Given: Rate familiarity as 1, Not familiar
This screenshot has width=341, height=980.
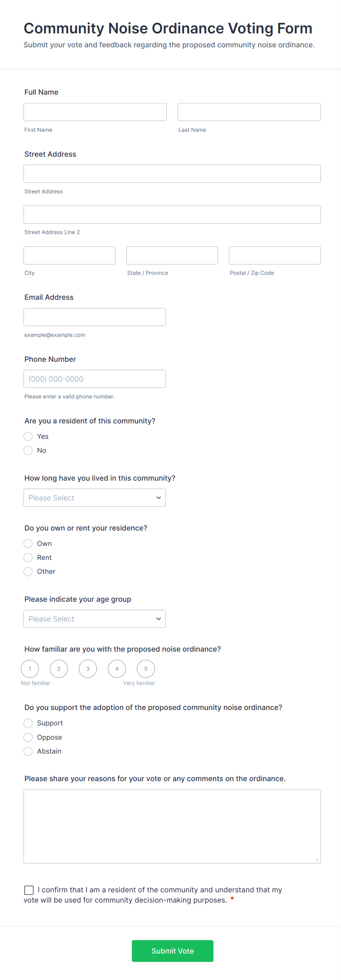Looking at the screenshot, I should click(30, 669).
